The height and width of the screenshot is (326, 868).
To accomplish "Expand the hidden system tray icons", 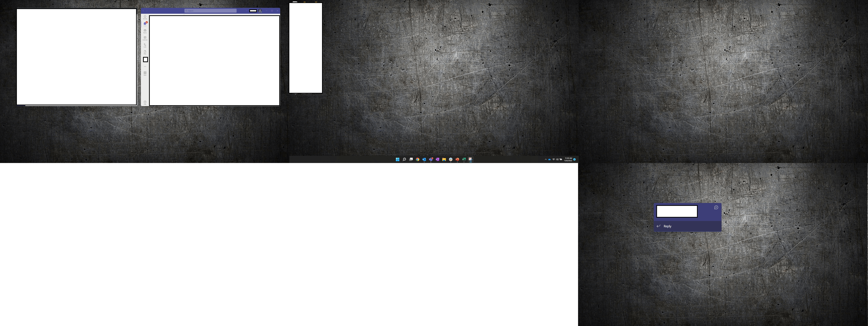I will 546,159.
